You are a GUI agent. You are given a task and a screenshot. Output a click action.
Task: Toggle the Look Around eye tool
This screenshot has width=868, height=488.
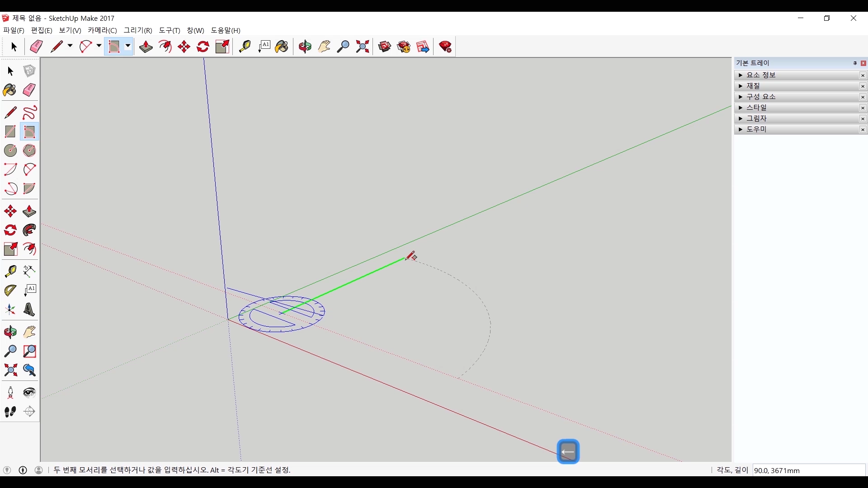coord(29,392)
